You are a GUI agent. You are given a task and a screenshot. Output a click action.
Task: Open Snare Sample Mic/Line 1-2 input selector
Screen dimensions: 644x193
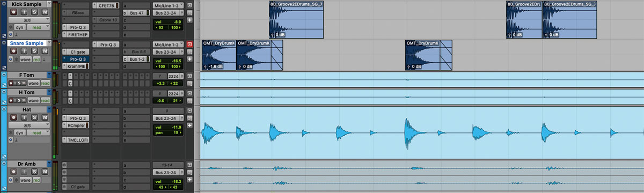(168, 44)
